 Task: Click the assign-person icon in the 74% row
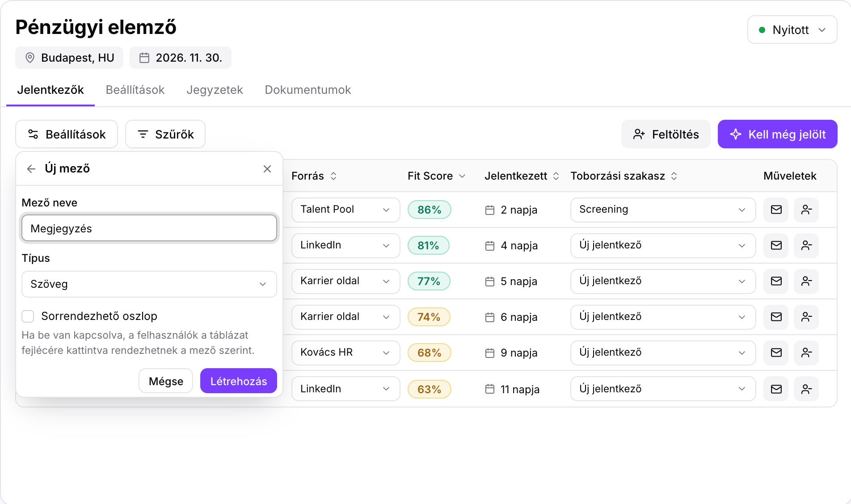tap(806, 317)
